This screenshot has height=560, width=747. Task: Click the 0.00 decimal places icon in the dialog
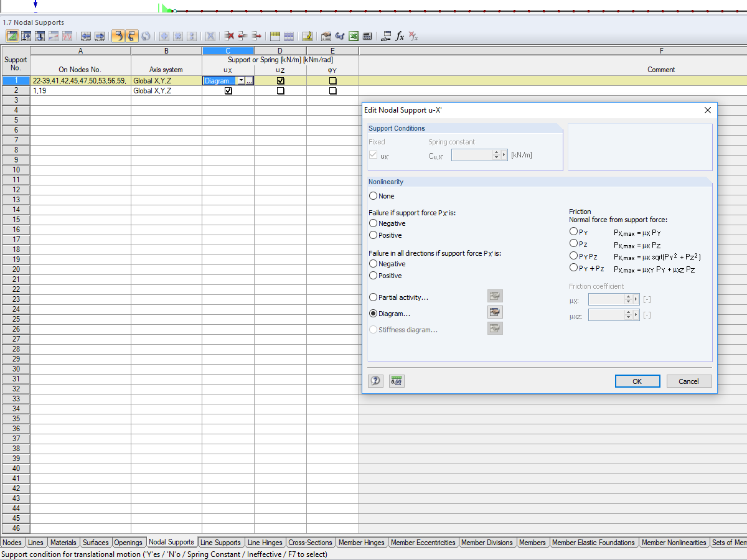(x=396, y=381)
